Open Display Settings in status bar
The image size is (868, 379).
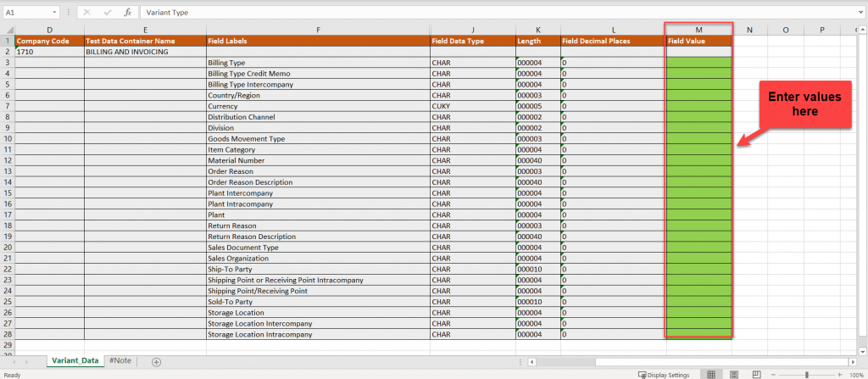[663, 375]
